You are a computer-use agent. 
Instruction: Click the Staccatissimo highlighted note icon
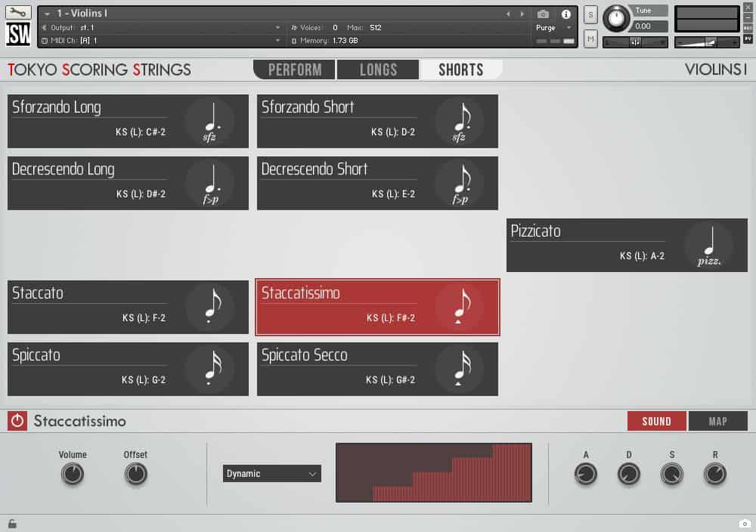[x=460, y=308]
